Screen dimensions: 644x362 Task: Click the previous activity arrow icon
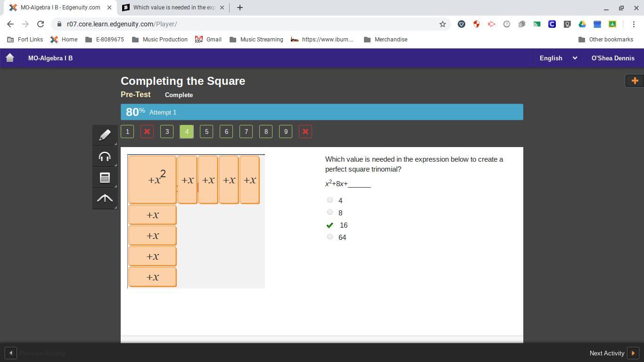click(x=11, y=353)
